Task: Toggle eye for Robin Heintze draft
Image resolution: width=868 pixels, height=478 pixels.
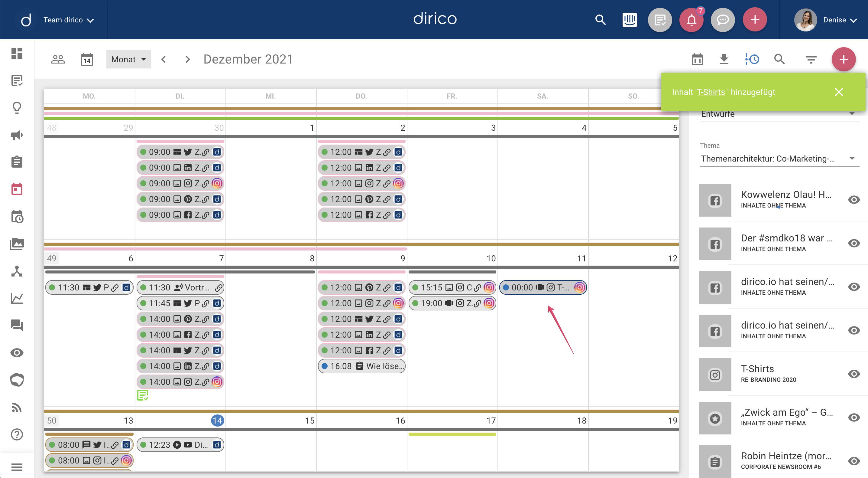Action: click(x=854, y=461)
